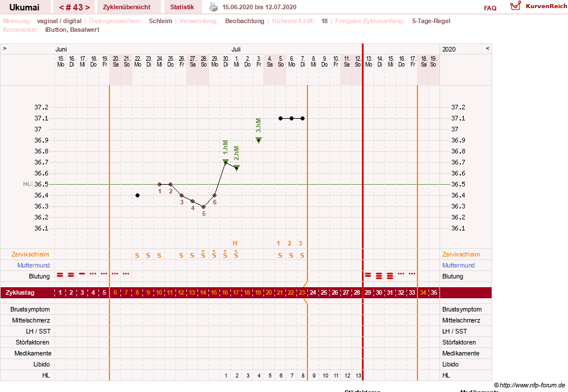This screenshot has width=568, height=392.
Task: Click the bleeding symbol on cycle day 30
Action: coord(379,276)
